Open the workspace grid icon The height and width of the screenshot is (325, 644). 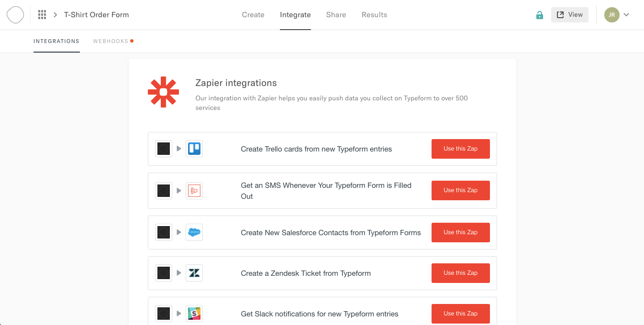tap(42, 15)
